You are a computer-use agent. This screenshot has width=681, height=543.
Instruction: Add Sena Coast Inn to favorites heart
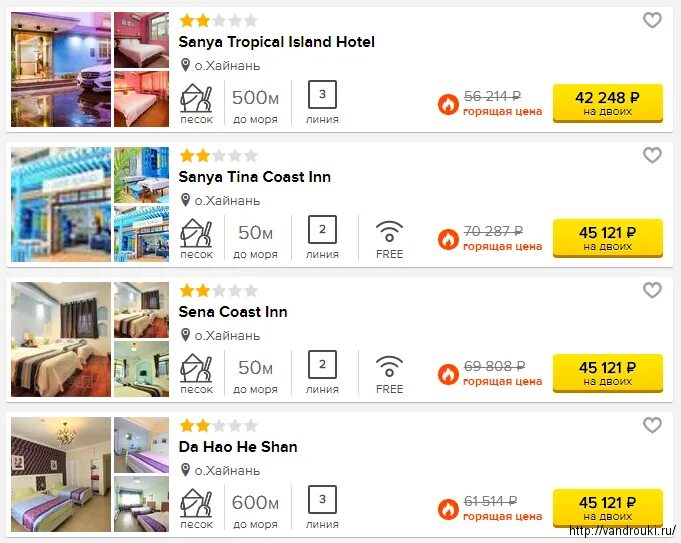[x=652, y=290]
